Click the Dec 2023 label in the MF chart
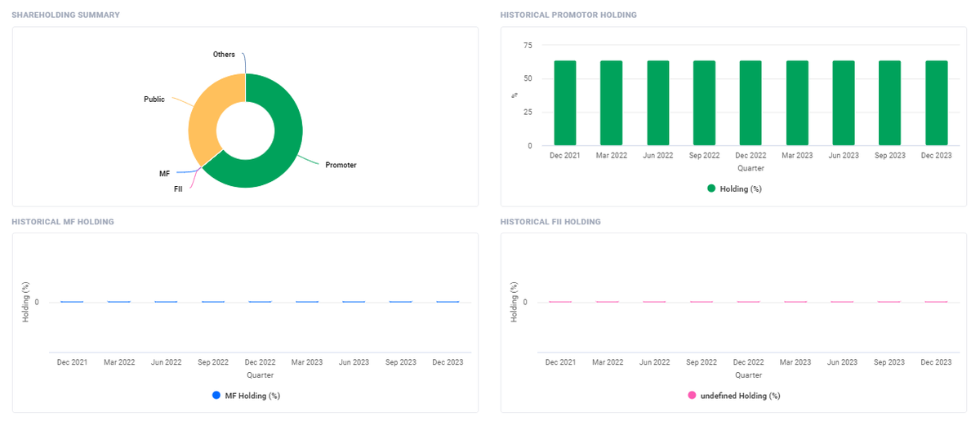 pyautogui.click(x=448, y=362)
